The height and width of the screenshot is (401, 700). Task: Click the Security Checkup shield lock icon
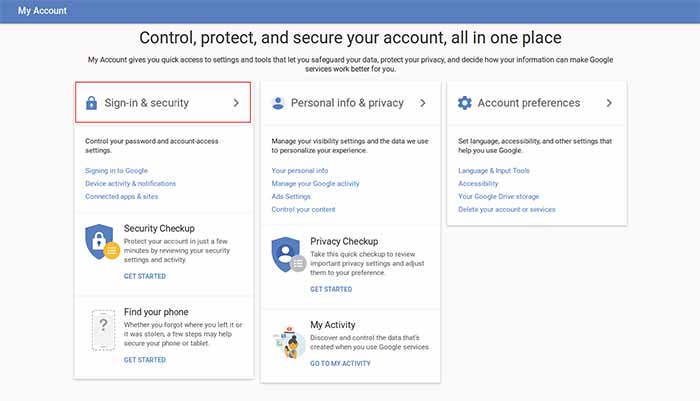pos(102,242)
